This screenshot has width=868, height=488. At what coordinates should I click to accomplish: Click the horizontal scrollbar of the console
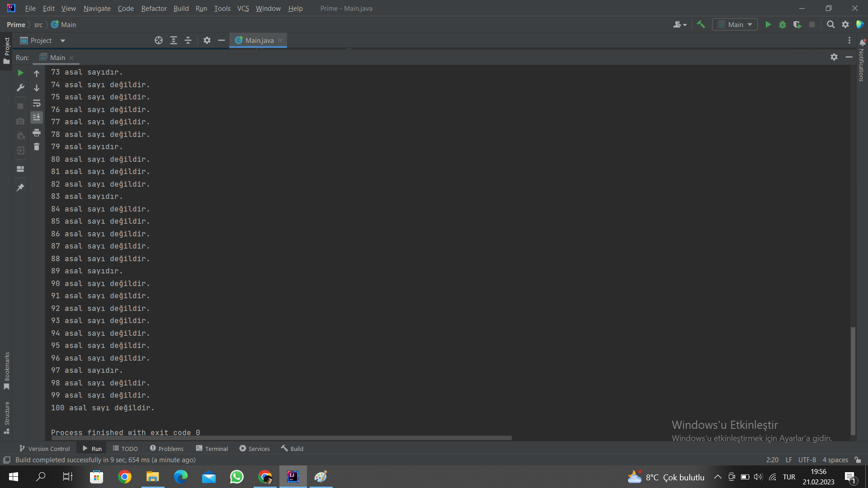tap(280, 438)
